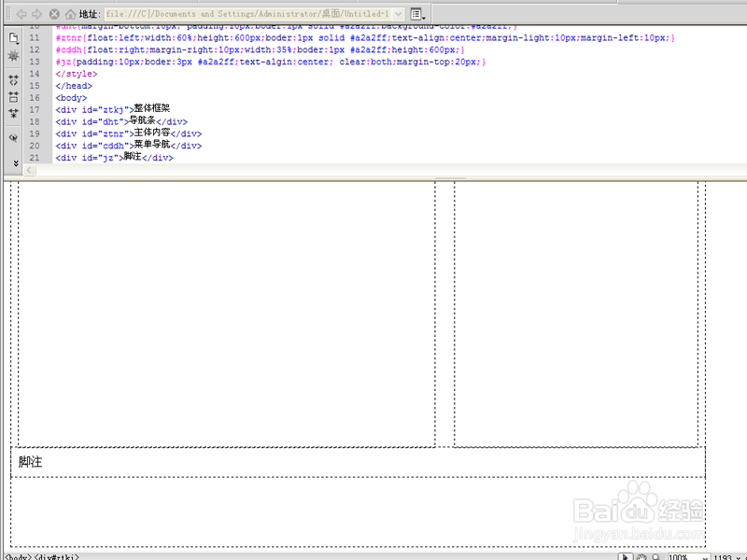This screenshot has width=747, height=560.
Task: Choose the Zoom tool magnifier in status bar
Action: point(656,556)
